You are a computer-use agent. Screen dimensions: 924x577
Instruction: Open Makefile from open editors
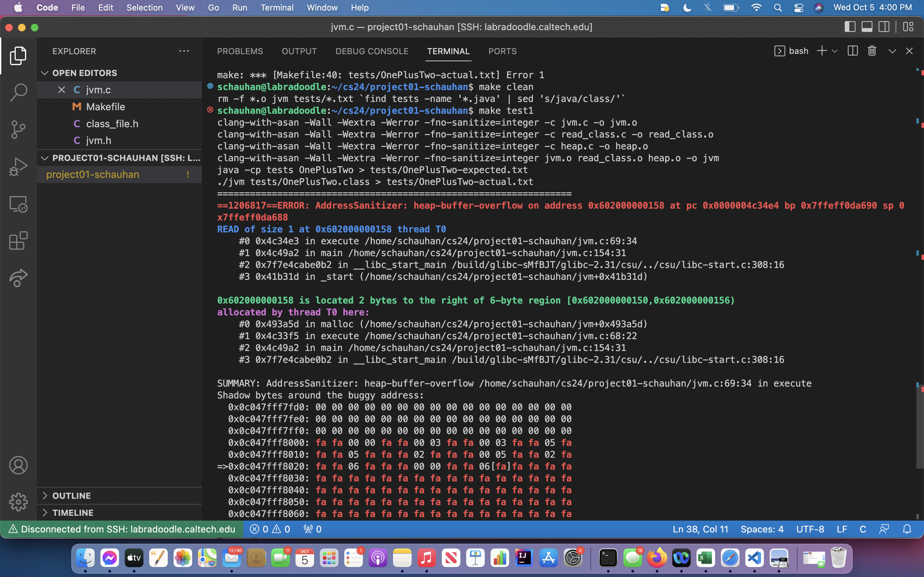point(105,107)
